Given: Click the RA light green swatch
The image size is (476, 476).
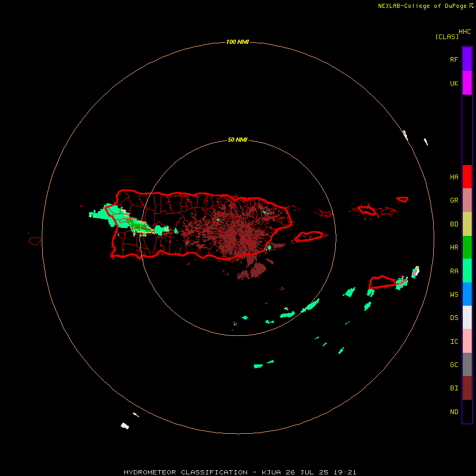Looking at the screenshot, I should coord(467,271).
